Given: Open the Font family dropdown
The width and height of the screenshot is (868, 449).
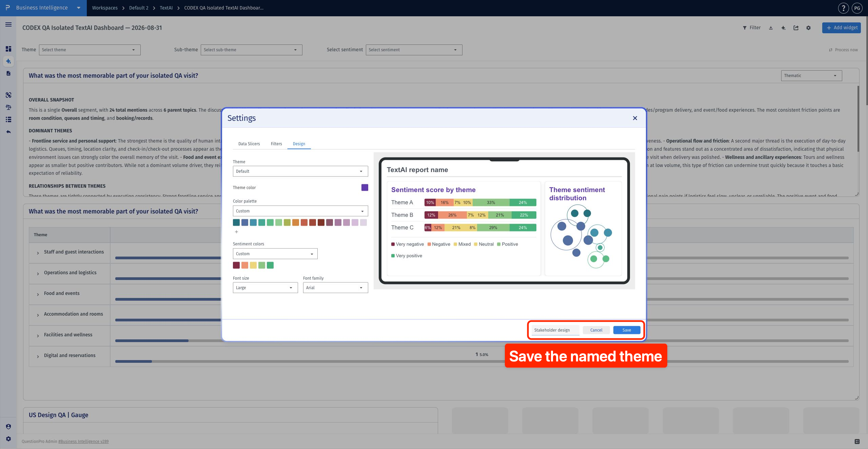Looking at the screenshot, I should click(x=335, y=288).
